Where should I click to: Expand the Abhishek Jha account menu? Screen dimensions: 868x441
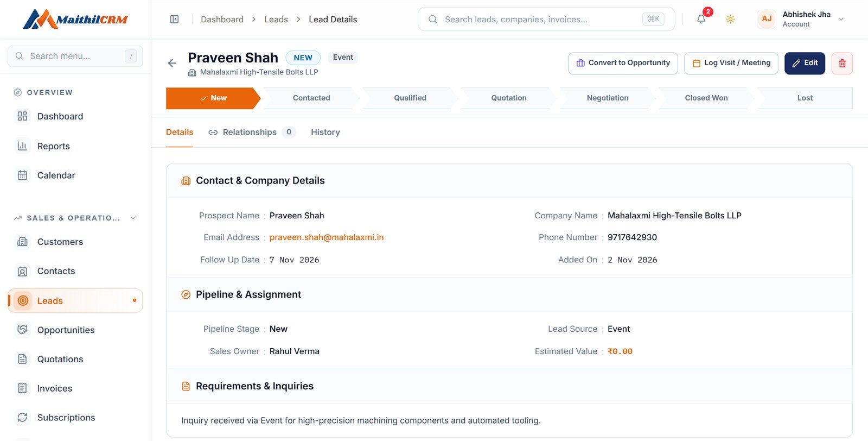[841, 20]
